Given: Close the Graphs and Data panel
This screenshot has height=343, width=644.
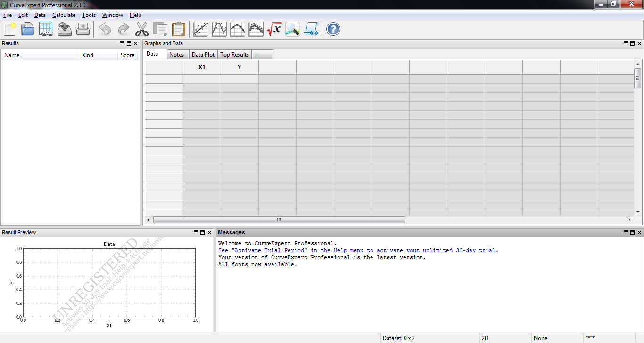Looking at the screenshot, I should [x=639, y=43].
